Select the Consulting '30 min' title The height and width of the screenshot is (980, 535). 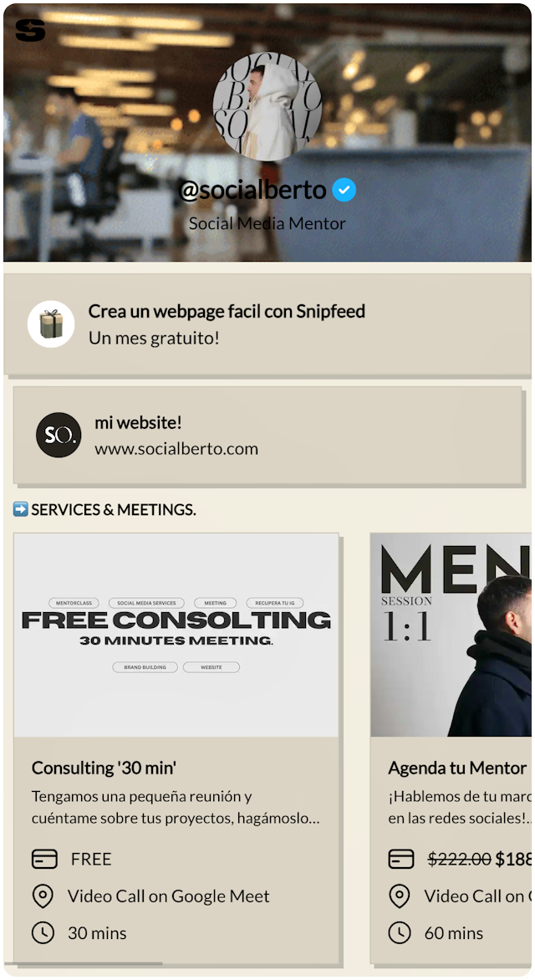tap(104, 768)
